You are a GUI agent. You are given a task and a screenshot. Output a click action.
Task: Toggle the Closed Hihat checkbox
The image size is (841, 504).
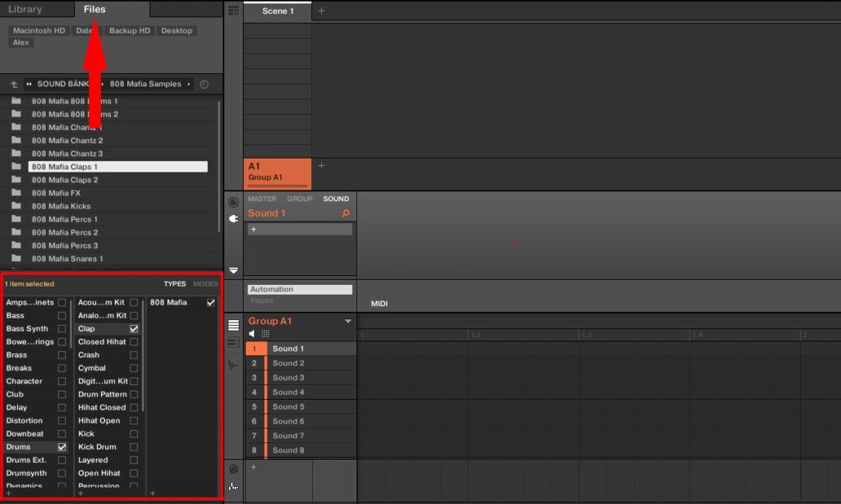(x=134, y=341)
